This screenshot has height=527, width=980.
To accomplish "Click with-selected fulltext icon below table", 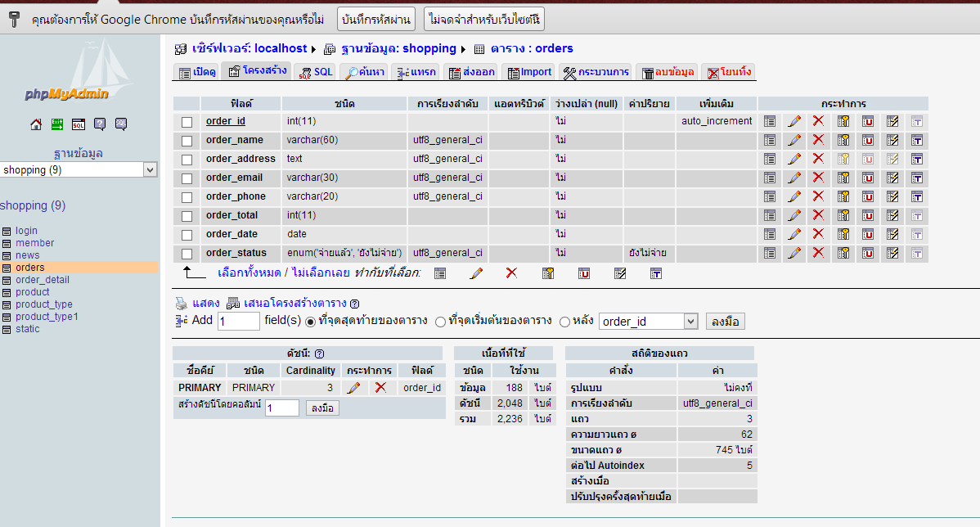I will point(655,273).
